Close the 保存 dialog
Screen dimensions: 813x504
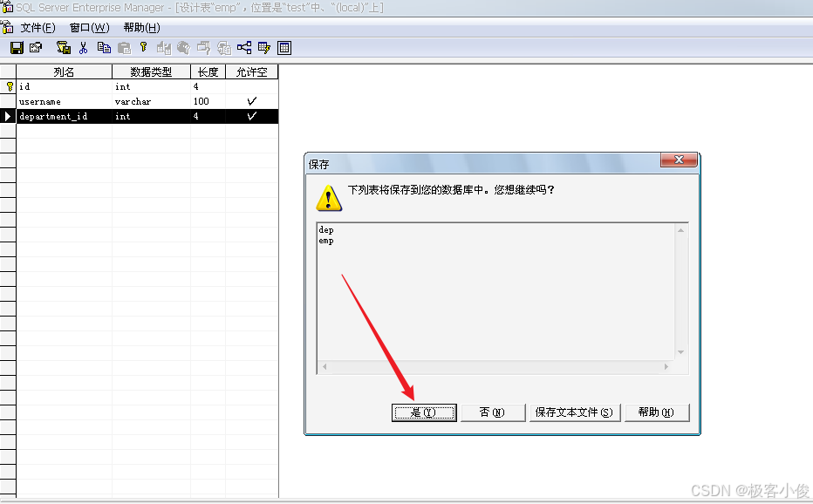click(x=679, y=160)
